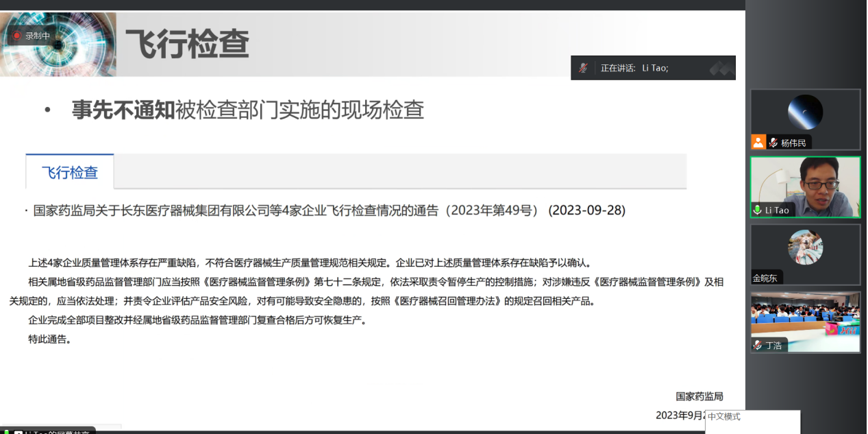The width and height of the screenshot is (868, 434).
Task: Select 杨伟民's round avatar picture
Action: point(805,112)
